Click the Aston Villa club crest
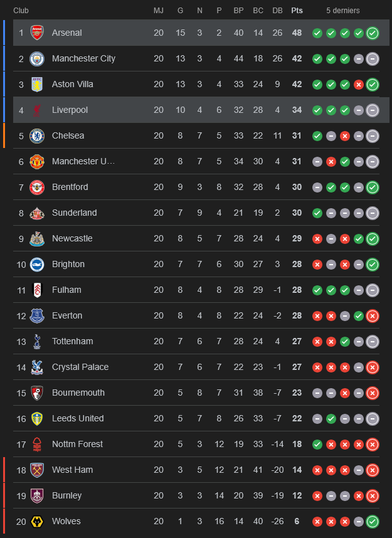This screenshot has height=538, width=392. click(37, 84)
